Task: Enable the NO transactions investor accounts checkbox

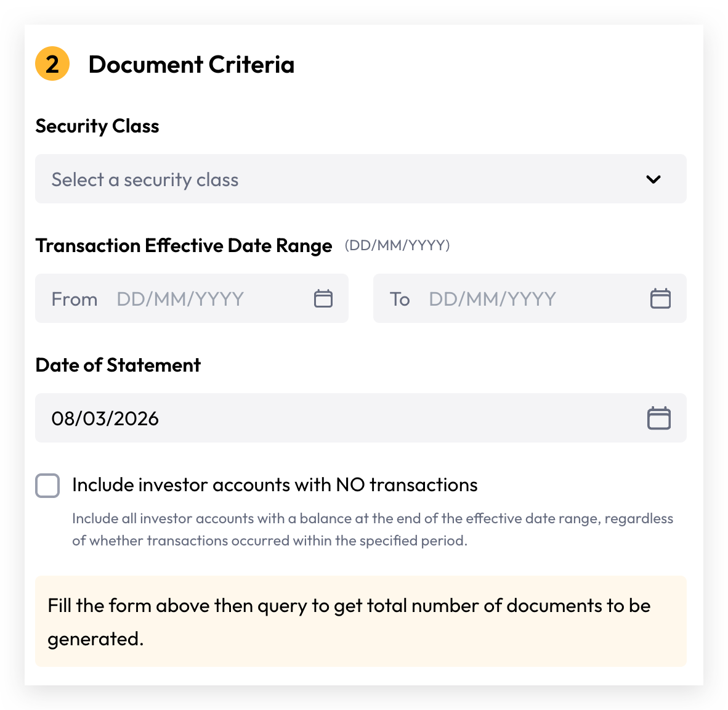Action: [47, 486]
